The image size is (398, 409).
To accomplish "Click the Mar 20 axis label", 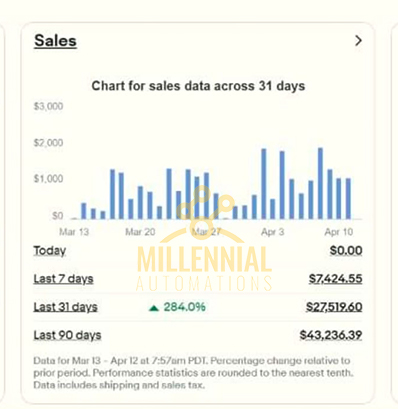I will (x=140, y=232).
